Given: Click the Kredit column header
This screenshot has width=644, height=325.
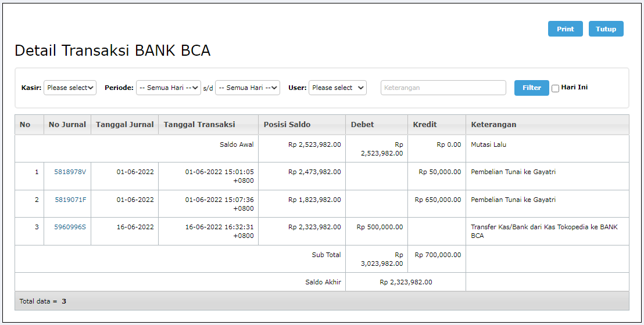Looking at the screenshot, I should tap(437, 124).
